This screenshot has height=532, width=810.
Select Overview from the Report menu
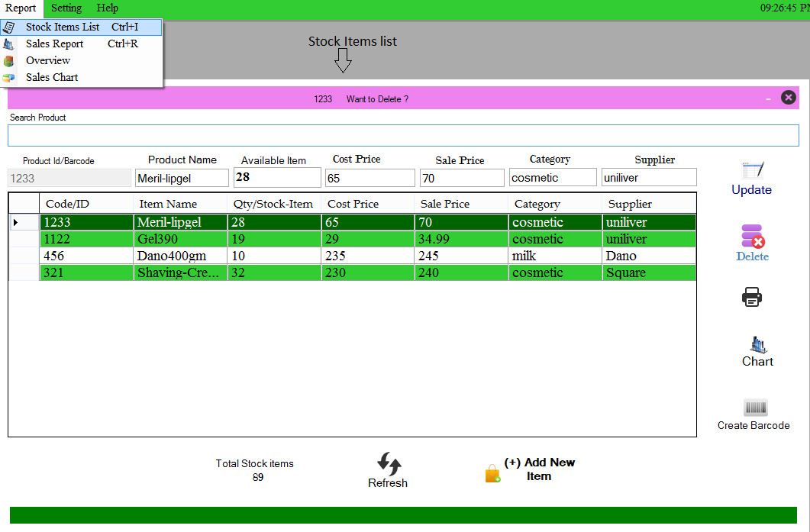tap(47, 60)
